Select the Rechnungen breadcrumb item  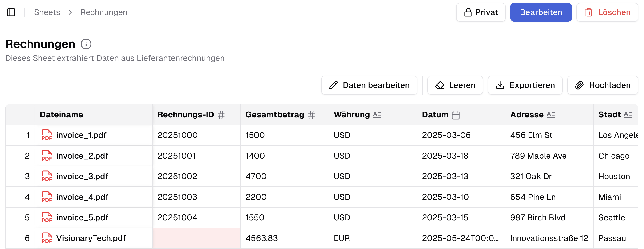(x=103, y=12)
